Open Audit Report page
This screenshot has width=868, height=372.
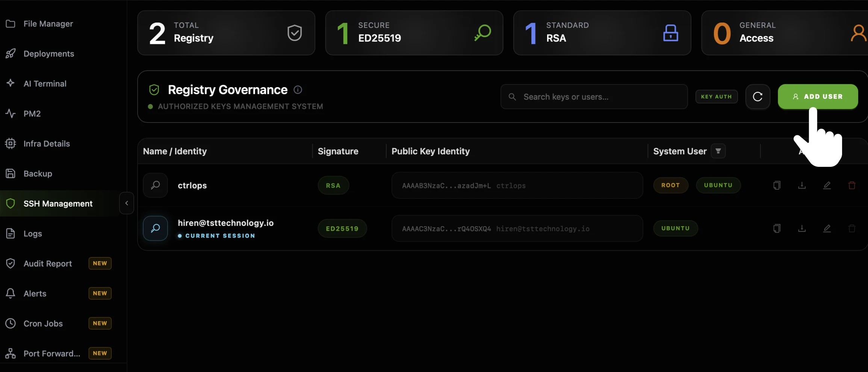48,263
